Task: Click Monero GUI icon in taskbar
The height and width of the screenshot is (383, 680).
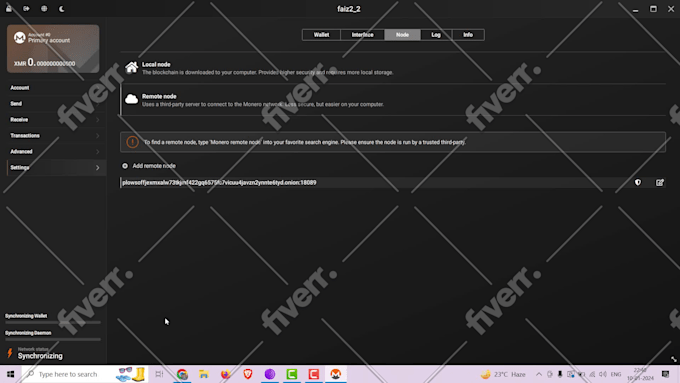Action: pyautogui.click(x=336, y=374)
